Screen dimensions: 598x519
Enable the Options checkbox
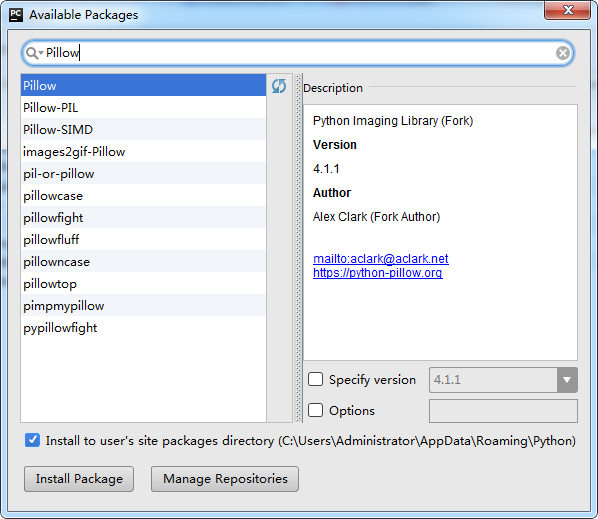tap(316, 410)
